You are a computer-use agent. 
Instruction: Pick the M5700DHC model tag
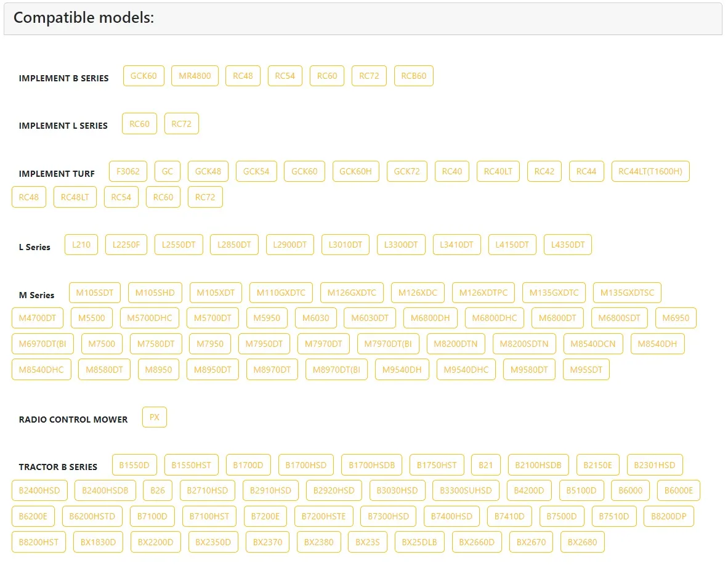[149, 318]
